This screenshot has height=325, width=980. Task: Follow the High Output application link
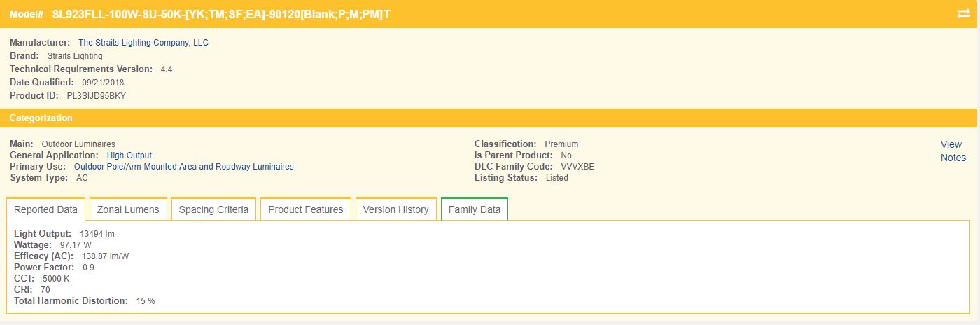point(129,155)
